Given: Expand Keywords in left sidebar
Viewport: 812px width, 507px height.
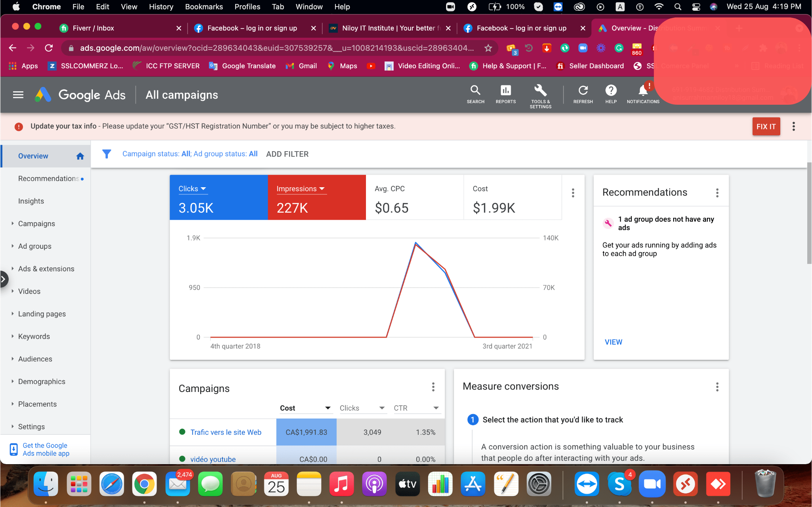Looking at the screenshot, I should (34, 336).
